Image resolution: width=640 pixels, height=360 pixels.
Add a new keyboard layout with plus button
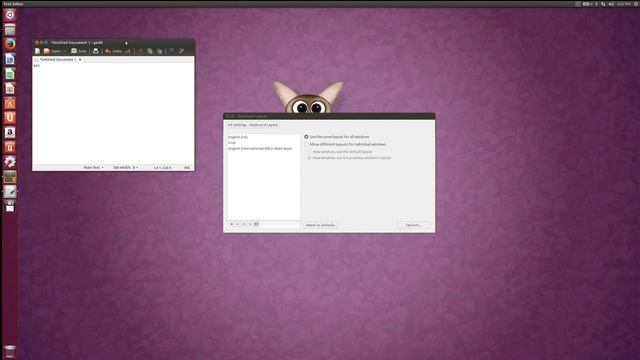pos(231,224)
